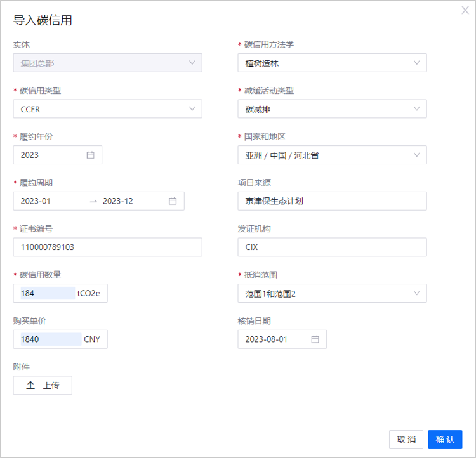
Task: Click calendar icon in 履约年份 field
Action: 91,155
